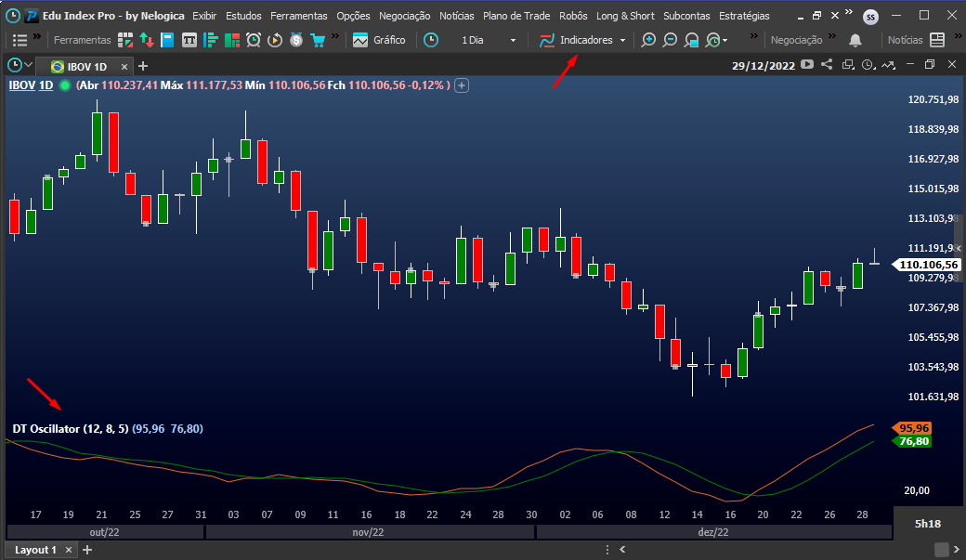Click the IBOV asset link in chart header

pyautogui.click(x=21, y=85)
